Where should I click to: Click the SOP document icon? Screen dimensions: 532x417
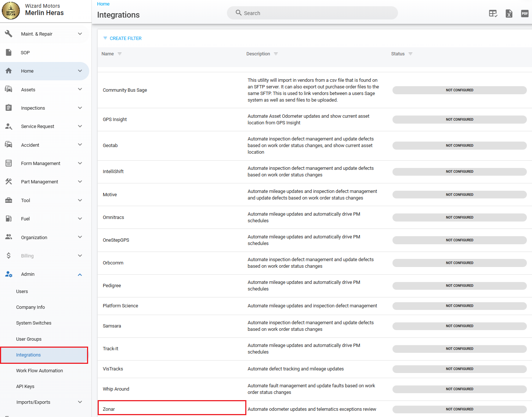(9, 52)
